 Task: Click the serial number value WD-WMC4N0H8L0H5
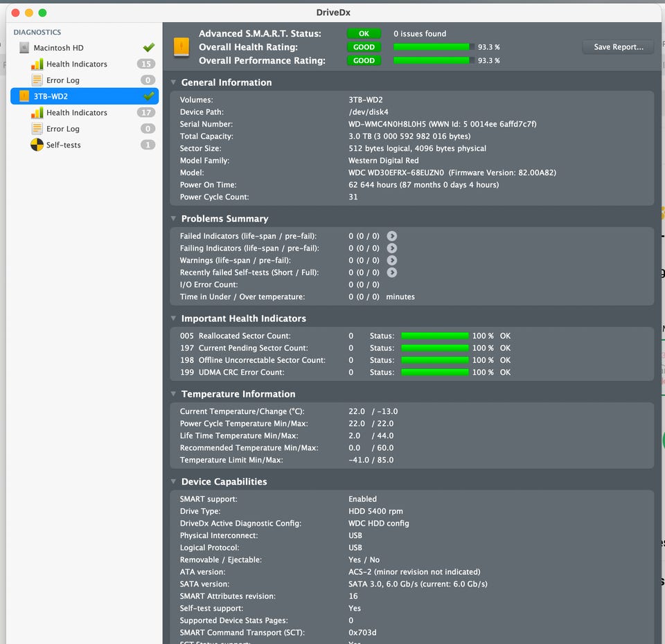(x=387, y=124)
